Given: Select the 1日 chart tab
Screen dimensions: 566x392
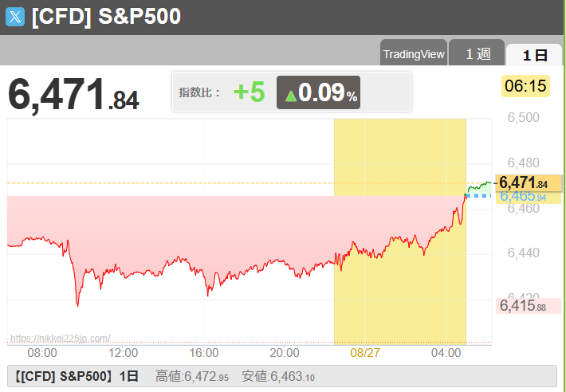Looking at the screenshot, I should click(x=534, y=55).
